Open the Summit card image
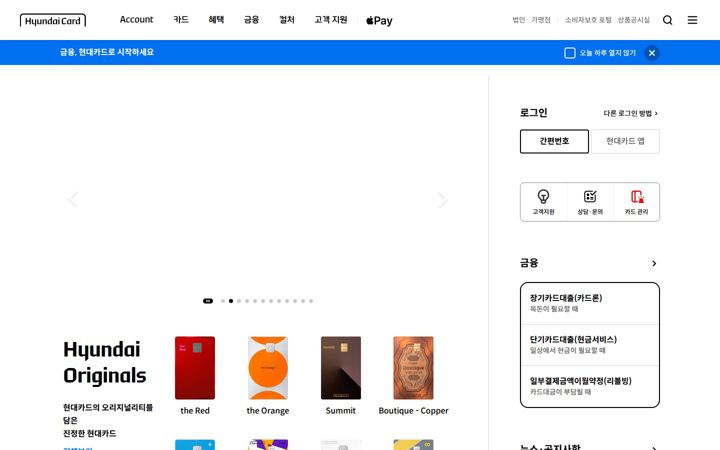This screenshot has width=720, height=450. pos(341,368)
